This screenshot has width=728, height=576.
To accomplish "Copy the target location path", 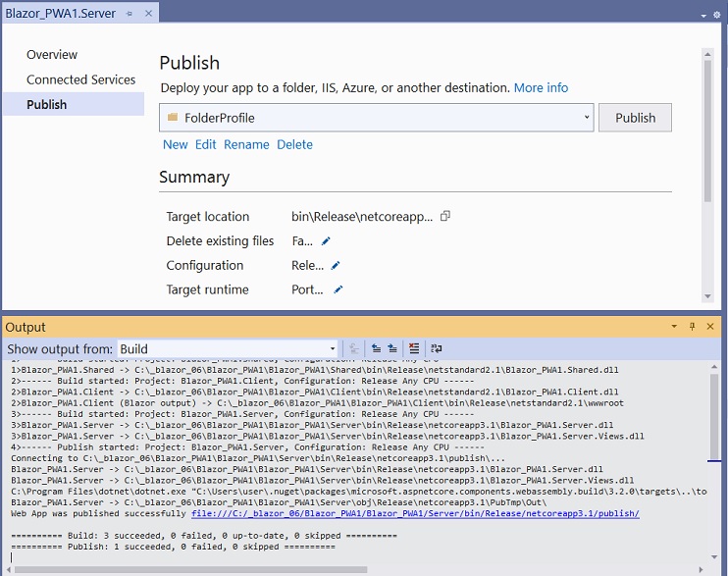I will (444, 216).
